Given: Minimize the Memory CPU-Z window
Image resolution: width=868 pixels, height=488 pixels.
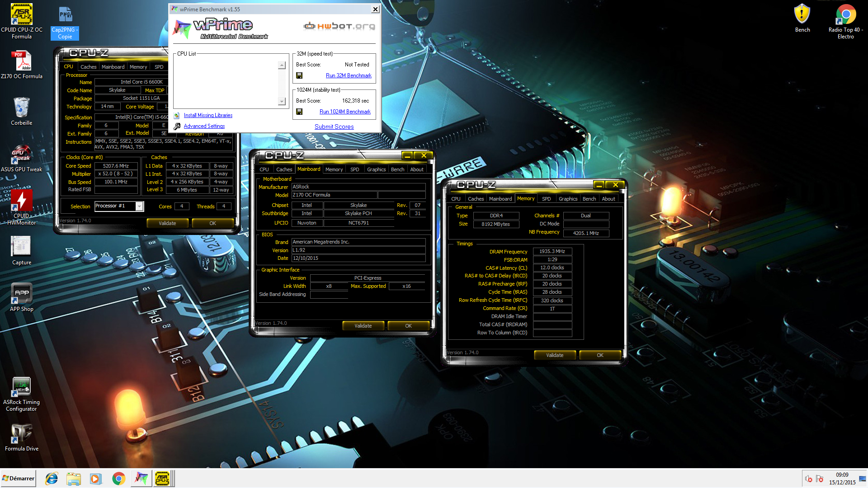Looking at the screenshot, I should (599, 185).
